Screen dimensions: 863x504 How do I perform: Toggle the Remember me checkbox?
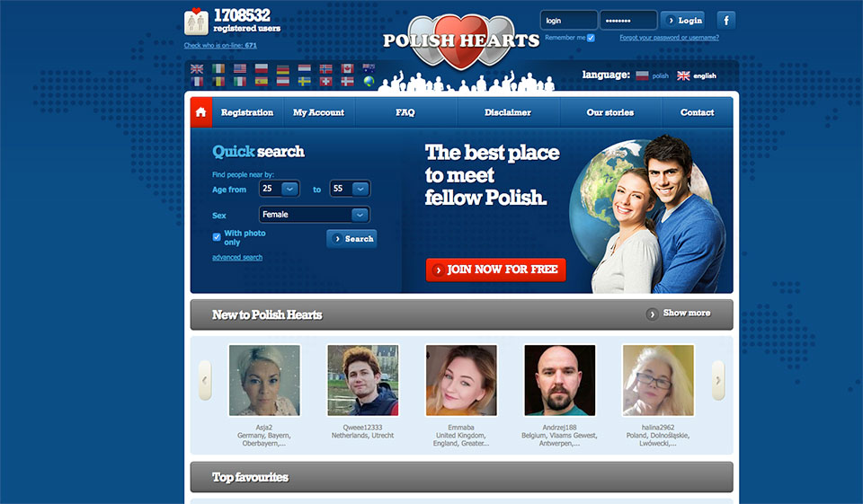point(591,38)
